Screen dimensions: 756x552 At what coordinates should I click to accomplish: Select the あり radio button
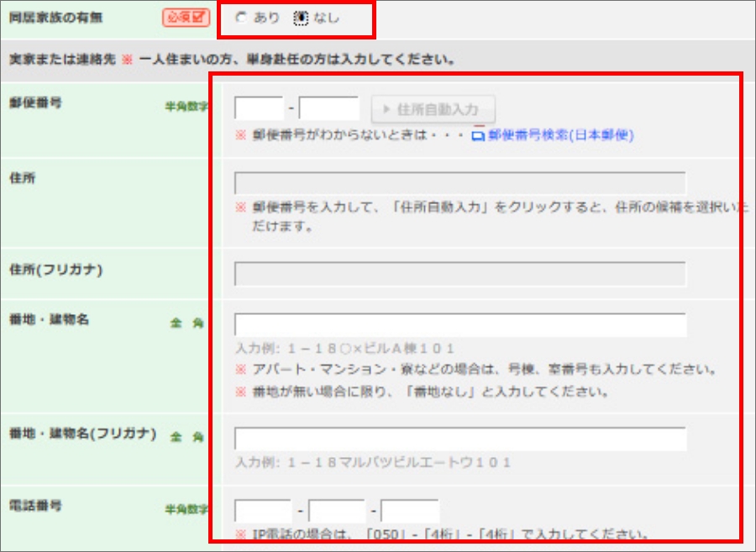241,18
